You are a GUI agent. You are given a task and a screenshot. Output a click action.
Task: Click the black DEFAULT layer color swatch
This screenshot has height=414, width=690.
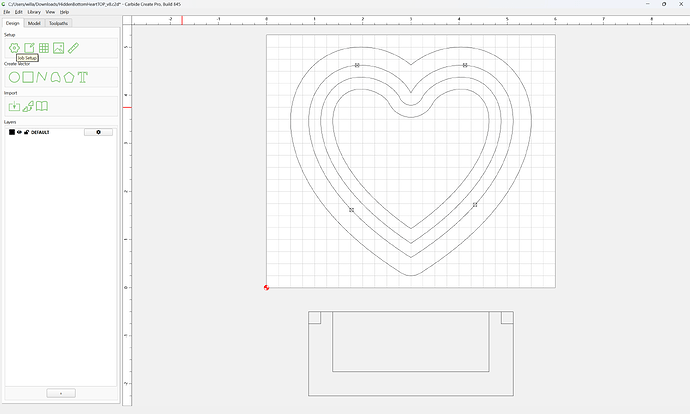12,132
